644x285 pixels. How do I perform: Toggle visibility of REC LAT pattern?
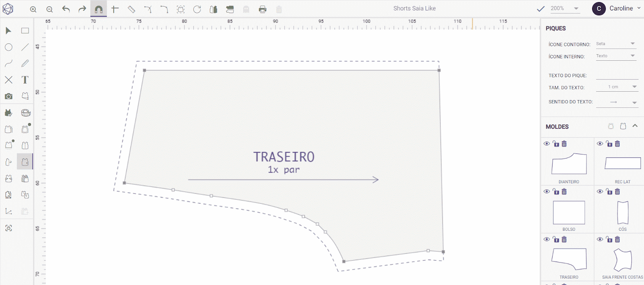click(x=600, y=144)
